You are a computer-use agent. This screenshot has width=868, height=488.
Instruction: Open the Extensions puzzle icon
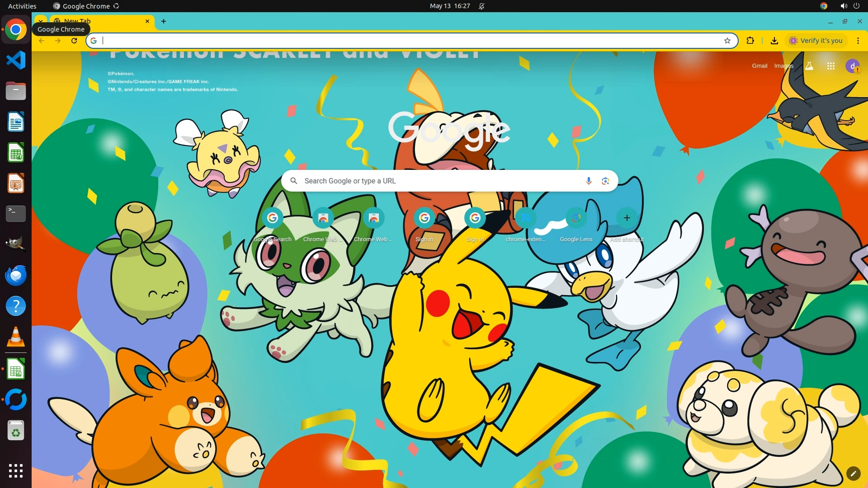(750, 41)
